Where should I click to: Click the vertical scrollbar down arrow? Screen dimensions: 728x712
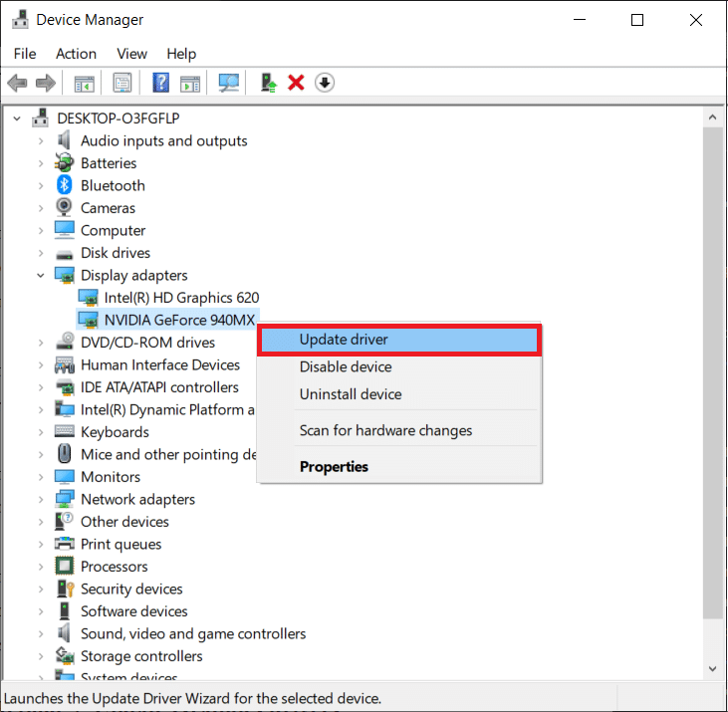[x=712, y=669]
